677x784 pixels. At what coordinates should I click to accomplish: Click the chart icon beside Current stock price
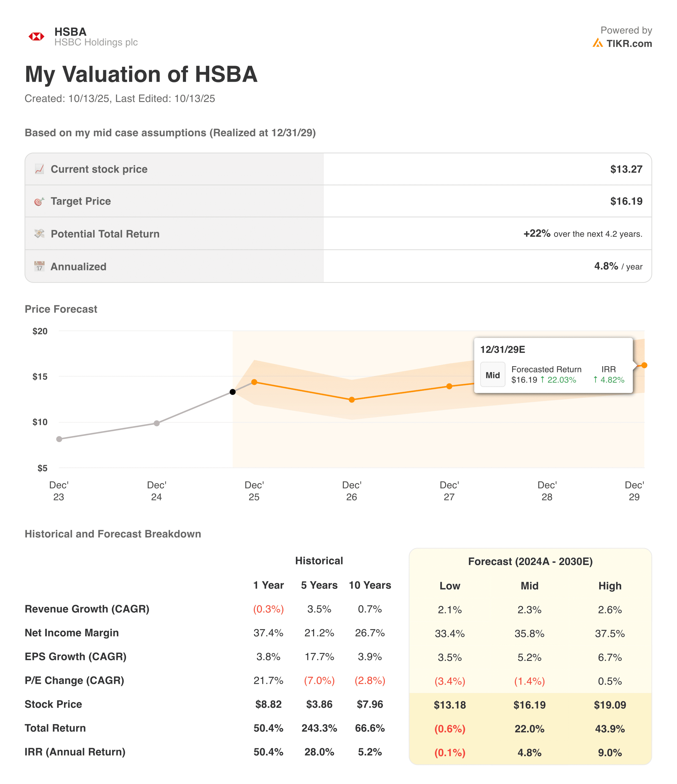39,169
